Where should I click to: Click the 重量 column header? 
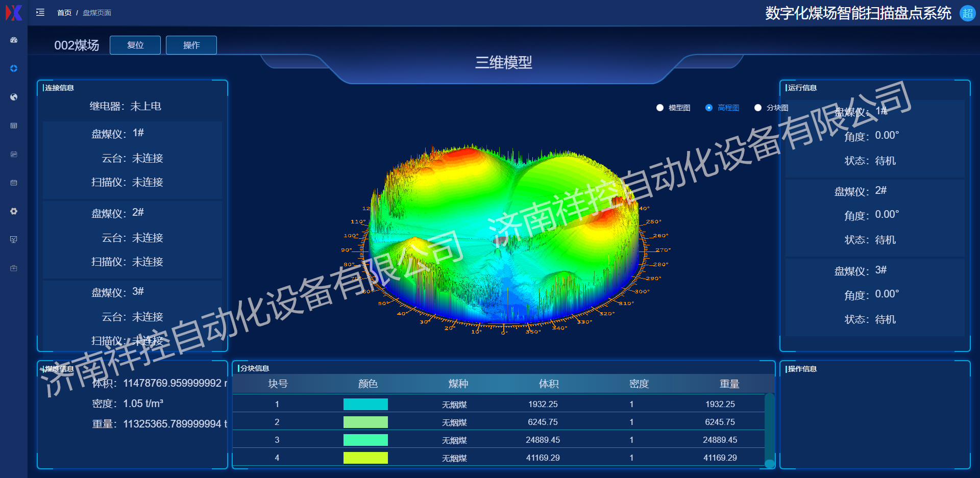click(729, 384)
